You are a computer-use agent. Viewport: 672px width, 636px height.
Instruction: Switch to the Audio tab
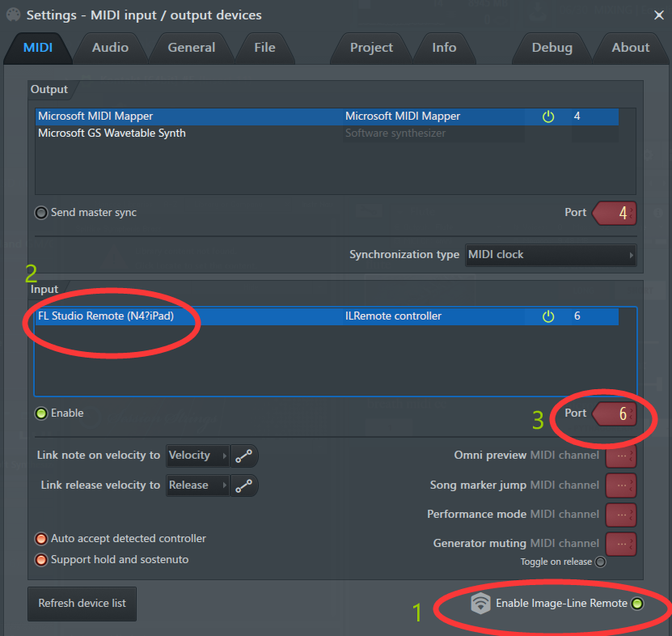[110, 48]
